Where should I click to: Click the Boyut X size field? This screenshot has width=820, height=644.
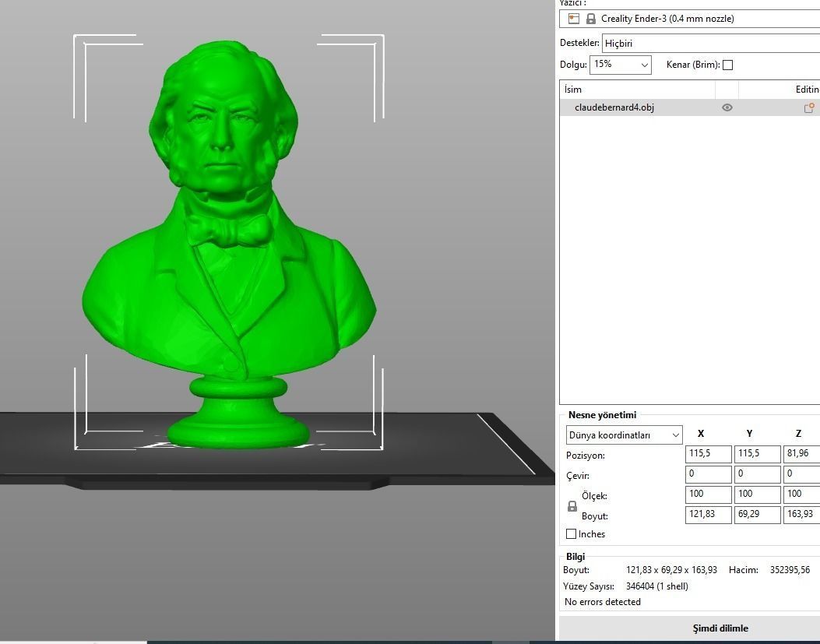[x=708, y=514]
